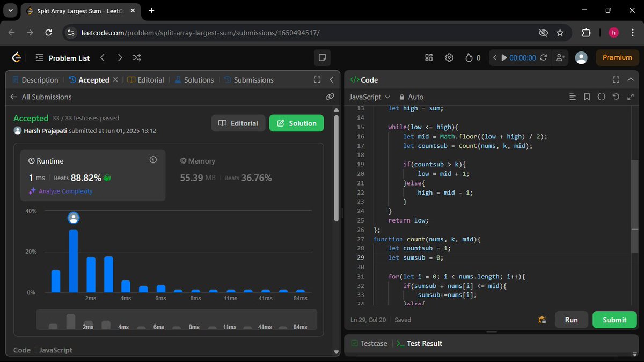Switch to the Submissions tab

pos(249,80)
